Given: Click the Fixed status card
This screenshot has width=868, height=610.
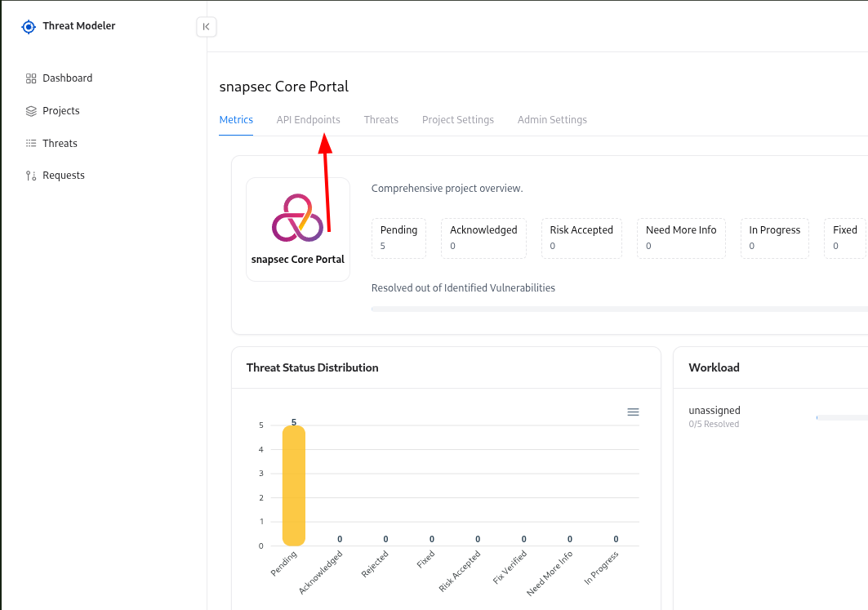Looking at the screenshot, I should tap(845, 238).
